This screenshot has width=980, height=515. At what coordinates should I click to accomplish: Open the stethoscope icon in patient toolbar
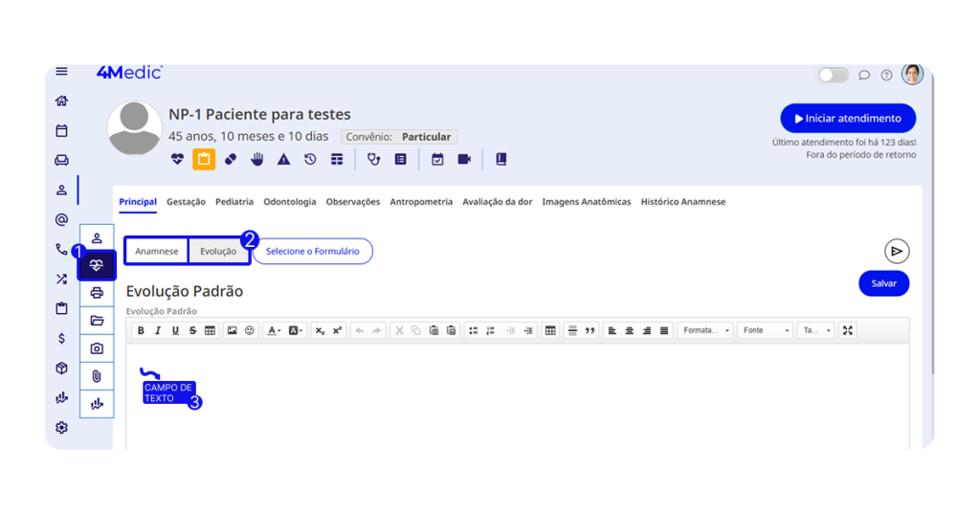tap(374, 160)
